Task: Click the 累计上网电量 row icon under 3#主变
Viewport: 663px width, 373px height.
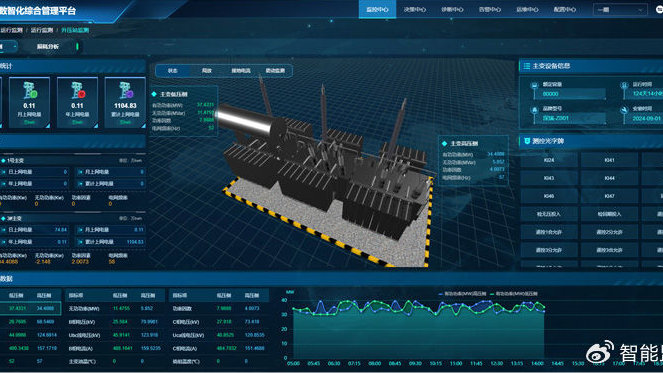Action: (x=81, y=241)
